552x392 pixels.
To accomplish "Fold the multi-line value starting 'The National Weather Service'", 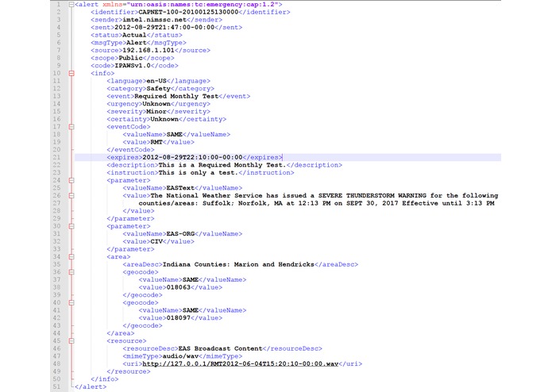I will [71, 195].
